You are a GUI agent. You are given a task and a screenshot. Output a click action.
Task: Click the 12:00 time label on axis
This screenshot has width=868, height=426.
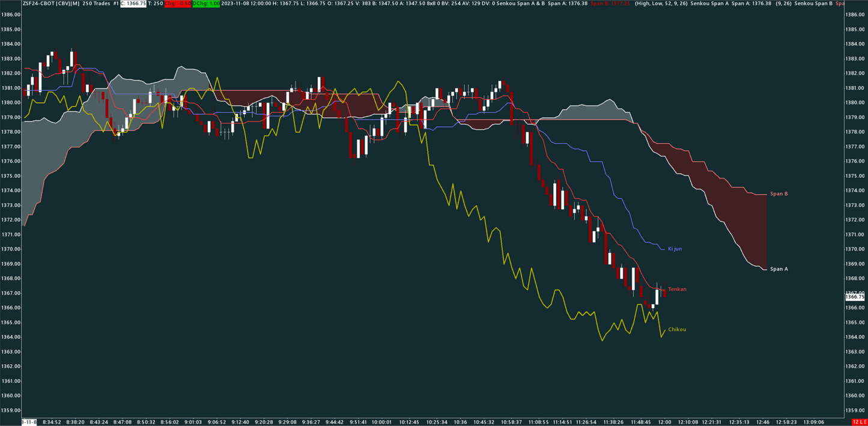click(664, 422)
